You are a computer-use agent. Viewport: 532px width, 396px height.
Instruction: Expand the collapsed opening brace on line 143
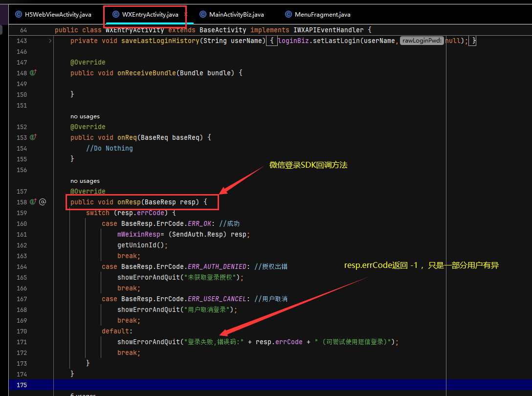[272, 41]
